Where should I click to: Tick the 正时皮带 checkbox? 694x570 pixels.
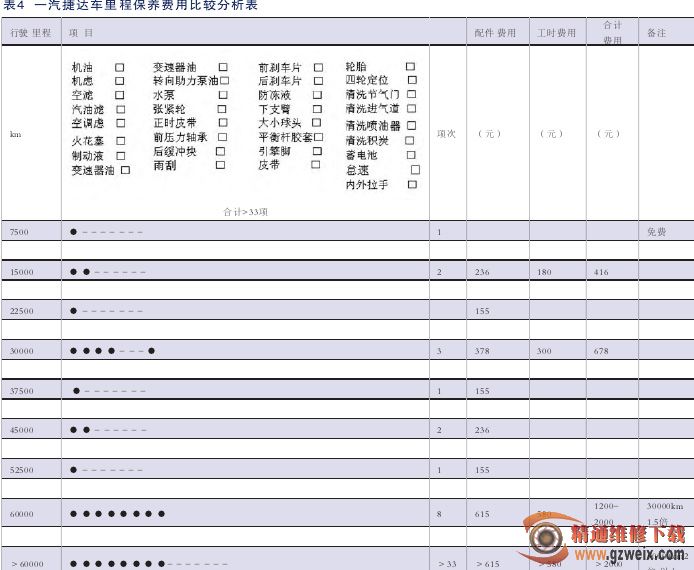(x=223, y=122)
